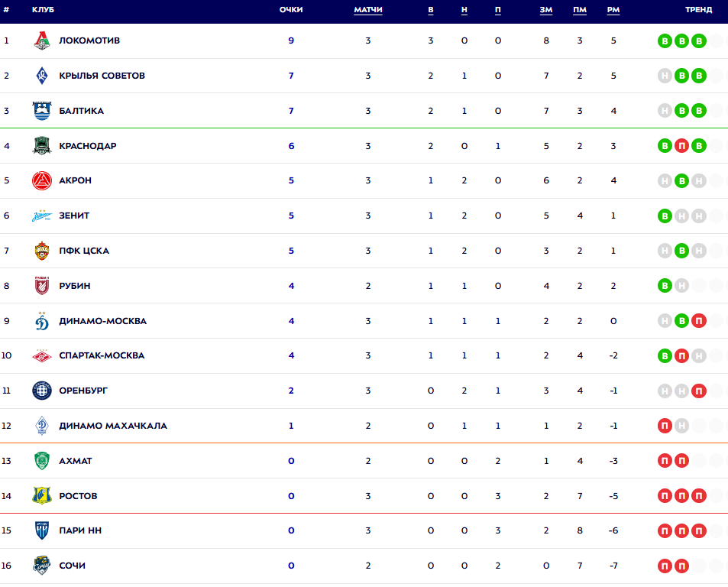The height and width of the screenshot is (587, 728).
Task: Click the Рубин club crest
Action: tap(42, 286)
